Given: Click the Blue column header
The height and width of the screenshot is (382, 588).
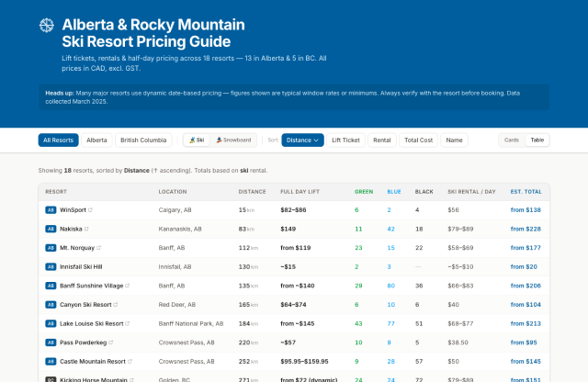Looking at the screenshot, I should [394, 192].
